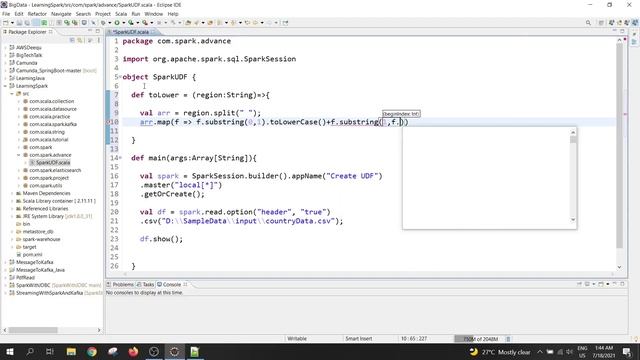The image size is (640, 360).
Task: Click Collapse All in the Package Explorer
Action: click(x=72, y=40)
